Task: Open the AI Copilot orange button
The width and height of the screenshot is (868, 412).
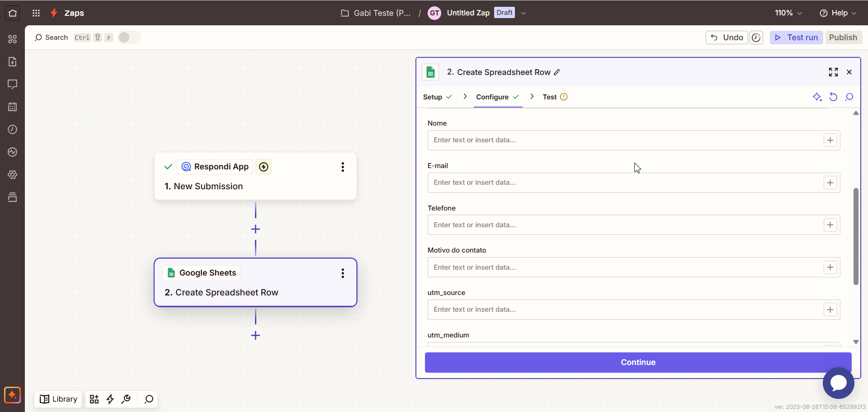Action: click(12, 395)
